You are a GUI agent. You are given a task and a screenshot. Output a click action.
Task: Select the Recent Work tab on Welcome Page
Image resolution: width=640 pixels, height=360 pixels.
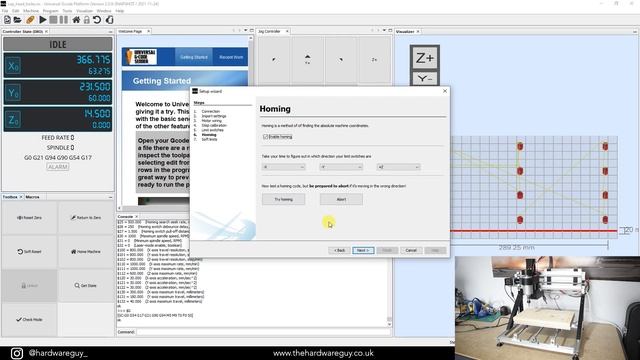click(x=231, y=57)
